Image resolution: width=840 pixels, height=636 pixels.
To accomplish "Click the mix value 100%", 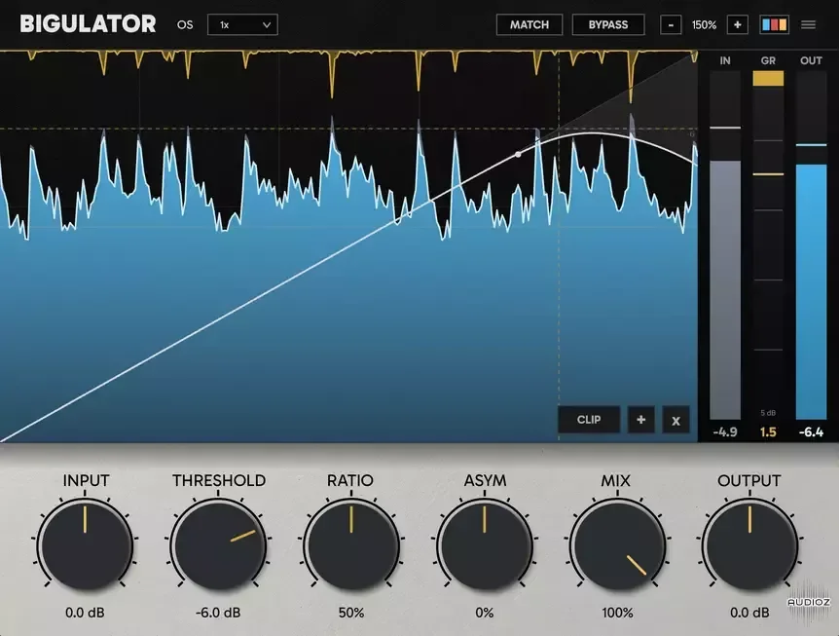I will click(x=617, y=613).
